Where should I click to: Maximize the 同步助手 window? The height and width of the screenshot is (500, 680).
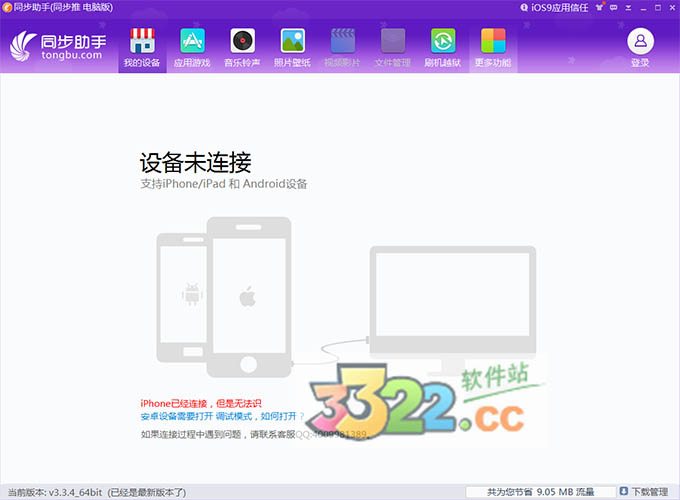658,7
